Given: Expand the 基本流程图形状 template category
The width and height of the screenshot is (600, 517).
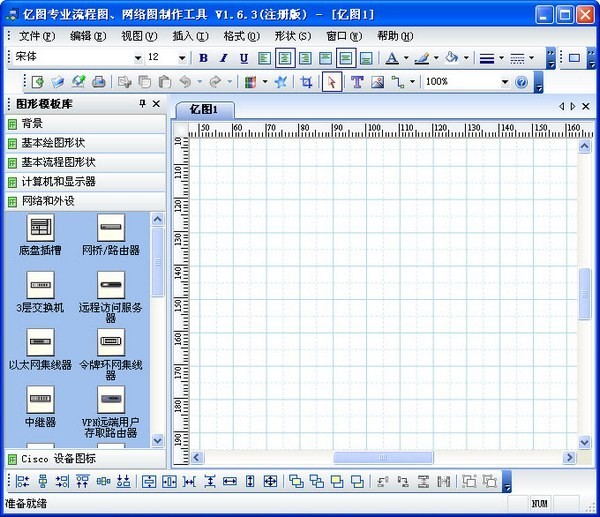Looking at the screenshot, I should click(x=86, y=162).
